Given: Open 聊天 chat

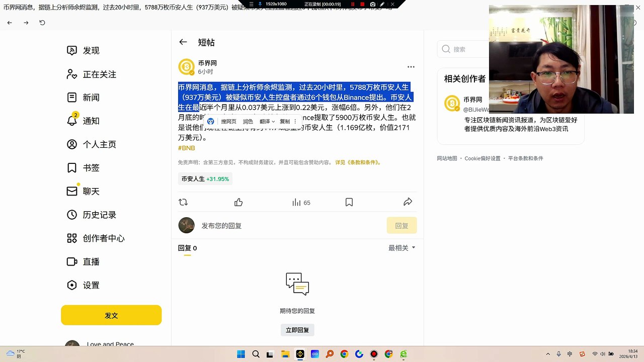Looking at the screenshot, I should 84,192.
